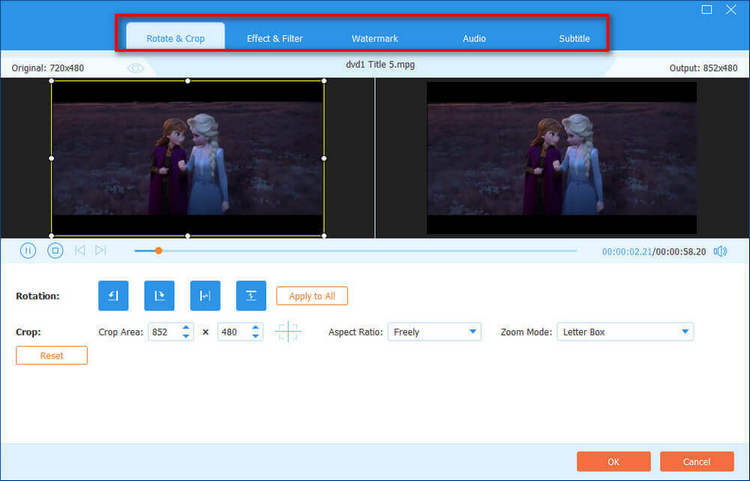The height and width of the screenshot is (481, 750).
Task: Maximize the editor window
Action: point(706,10)
